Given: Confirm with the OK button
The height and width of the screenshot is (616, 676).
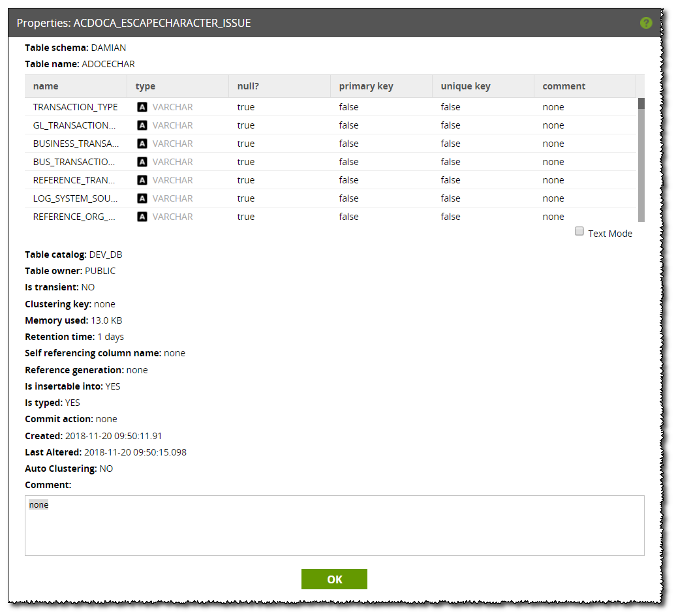Looking at the screenshot, I should tap(334, 579).
